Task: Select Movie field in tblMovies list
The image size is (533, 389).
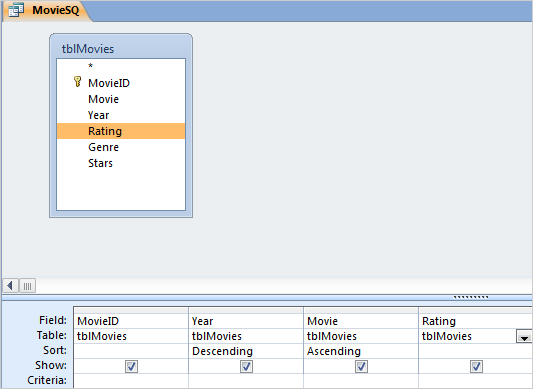Action: coord(121,99)
